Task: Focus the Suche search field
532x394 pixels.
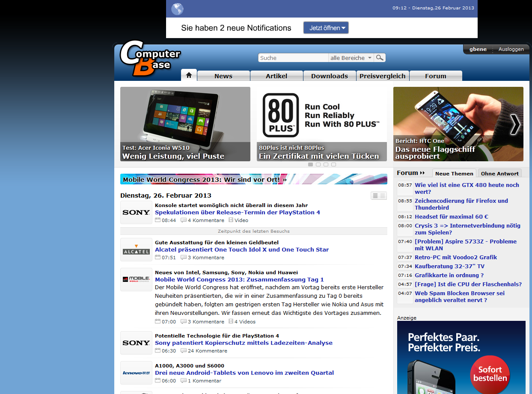Action: [293, 58]
